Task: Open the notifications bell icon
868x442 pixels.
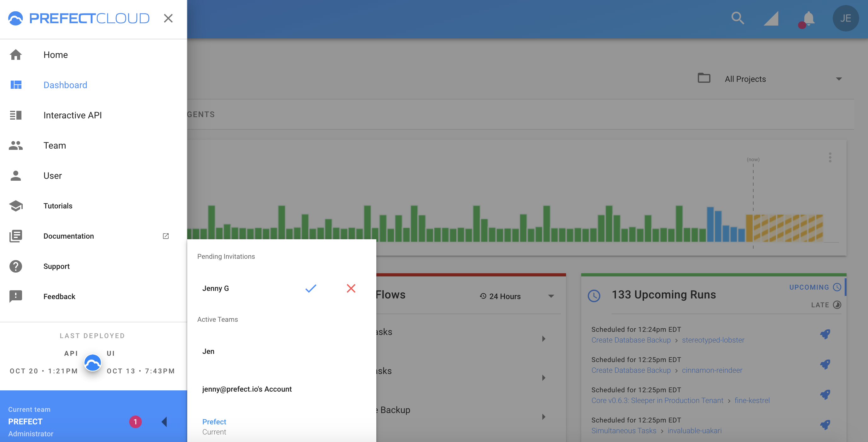Action: [808, 19]
